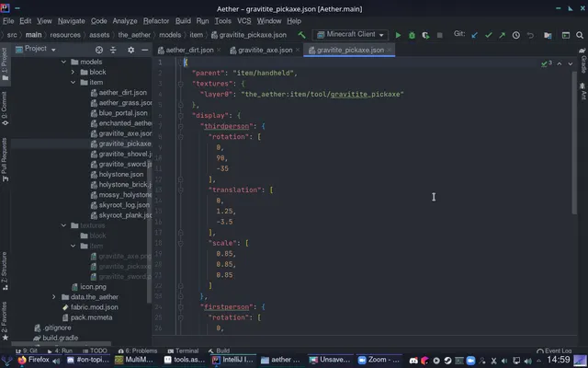Hide the Project panel with minus icon
The height and width of the screenshot is (368, 588).
point(145,50)
